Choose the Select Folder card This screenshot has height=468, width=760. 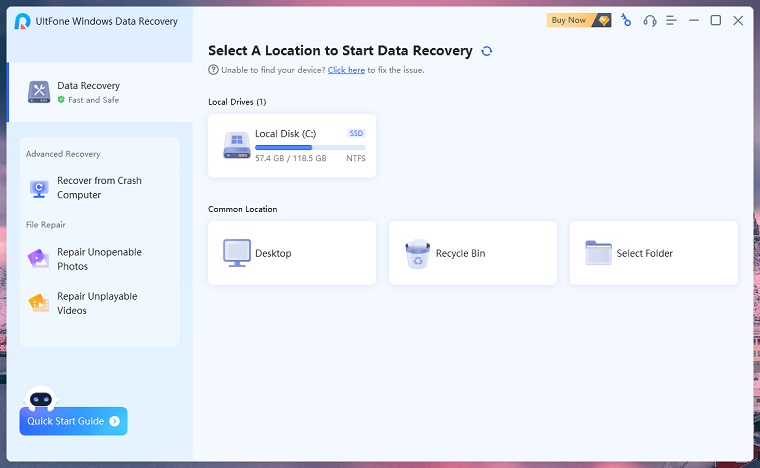654,253
